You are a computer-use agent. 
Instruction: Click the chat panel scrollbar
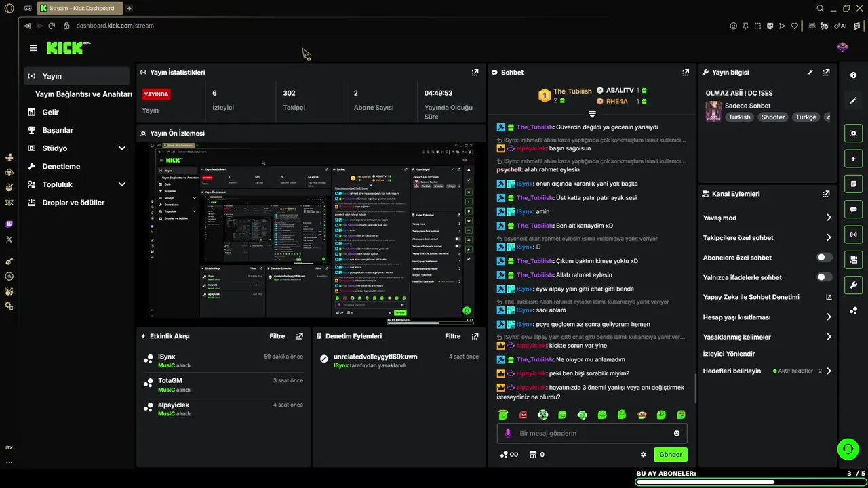point(696,389)
